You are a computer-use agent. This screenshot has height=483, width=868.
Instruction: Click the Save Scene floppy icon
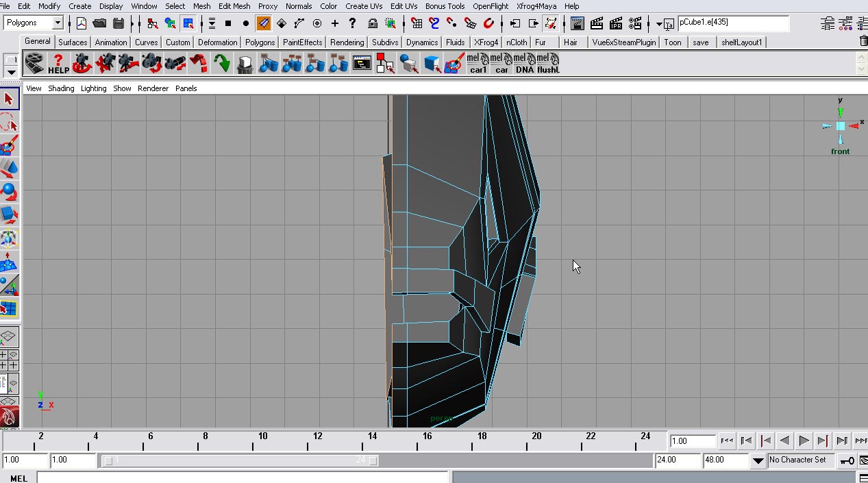click(x=119, y=23)
